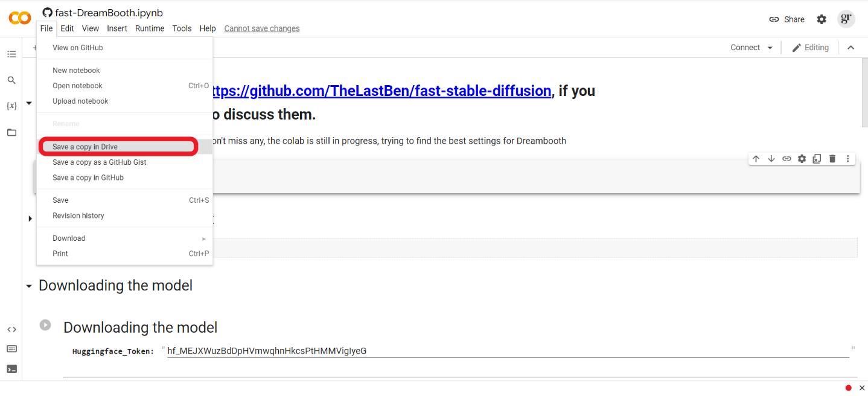Screen dimensions: 868x396
Task: Collapse the Downloading the model section
Action: tap(29, 286)
